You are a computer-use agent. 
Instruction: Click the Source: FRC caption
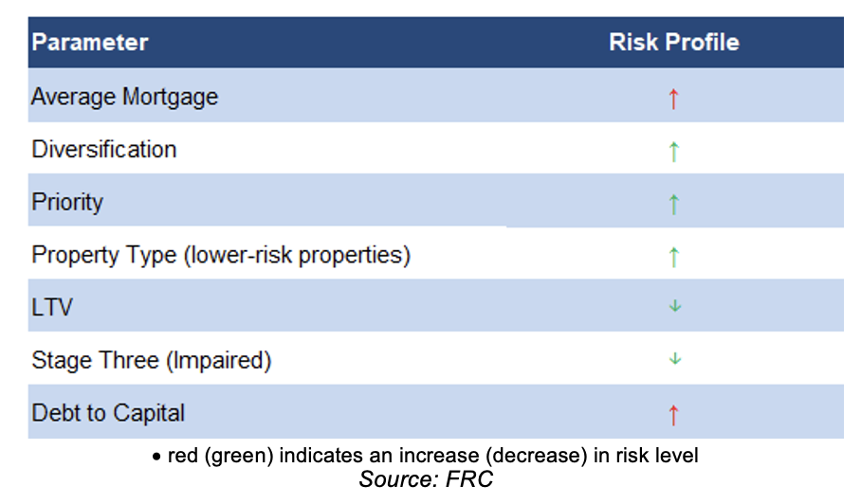click(x=426, y=478)
